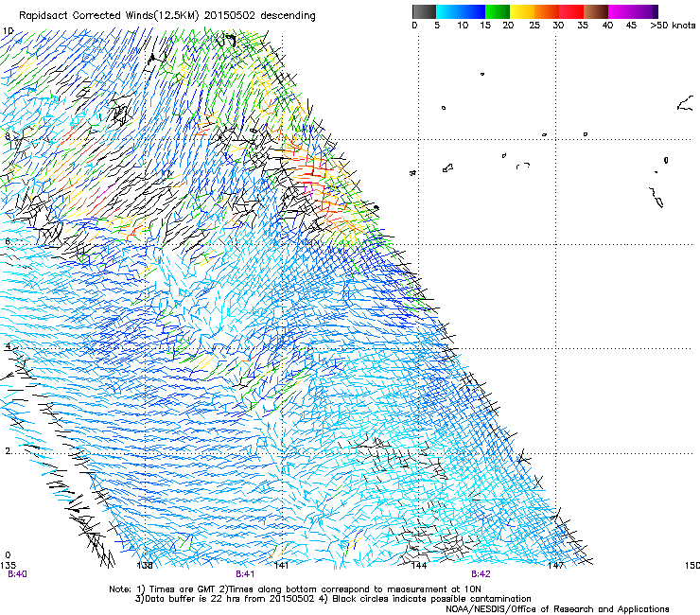
Task: Click the yellow 20-25 knots legend color
Action: (x=522, y=11)
